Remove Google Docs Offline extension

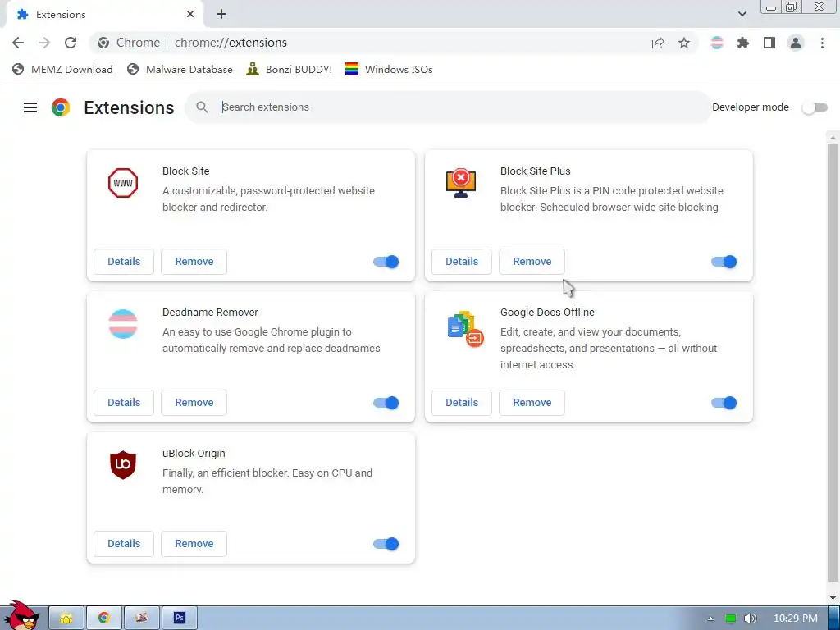[532, 402]
